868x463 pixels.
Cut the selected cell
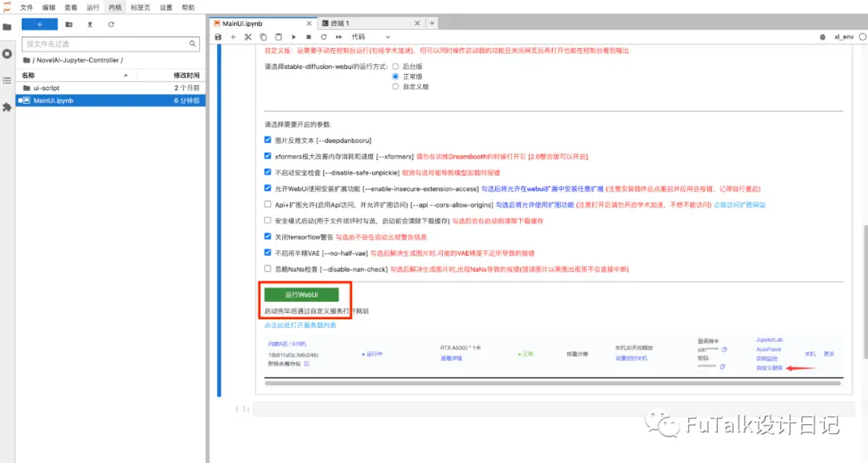[248, 37]
